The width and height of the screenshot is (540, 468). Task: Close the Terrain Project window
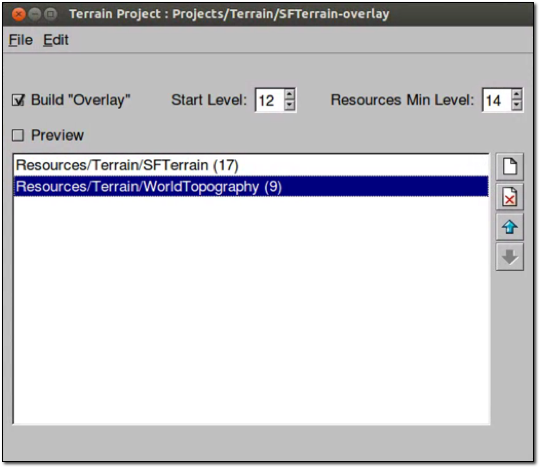18,14
